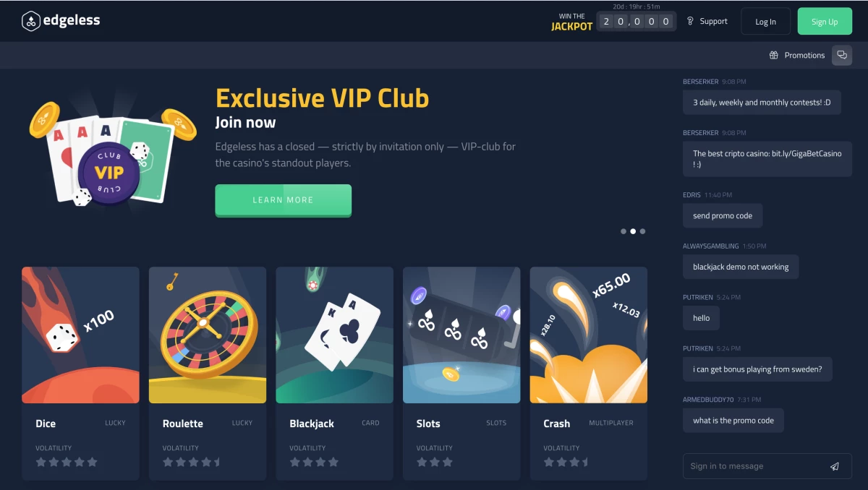The image size is (868, 490).
Task: Open the Crash multiplayer game card
Action: [x=589, y=335]
